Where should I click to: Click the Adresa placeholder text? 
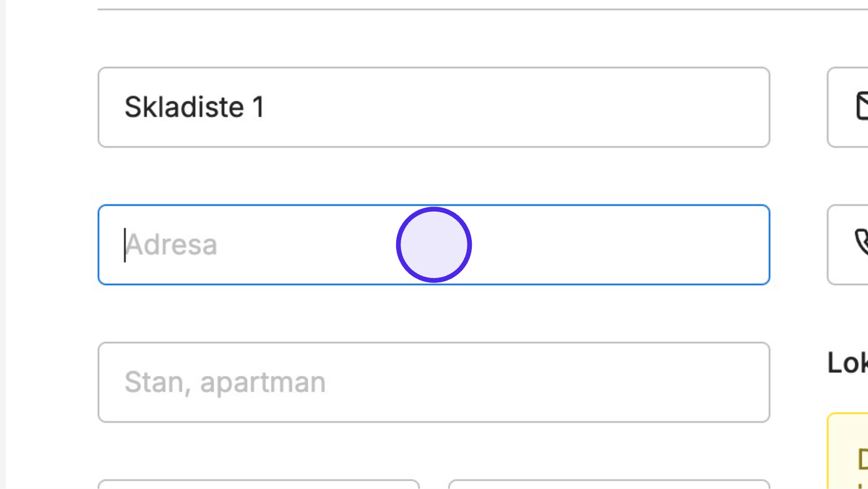point(171,245)
